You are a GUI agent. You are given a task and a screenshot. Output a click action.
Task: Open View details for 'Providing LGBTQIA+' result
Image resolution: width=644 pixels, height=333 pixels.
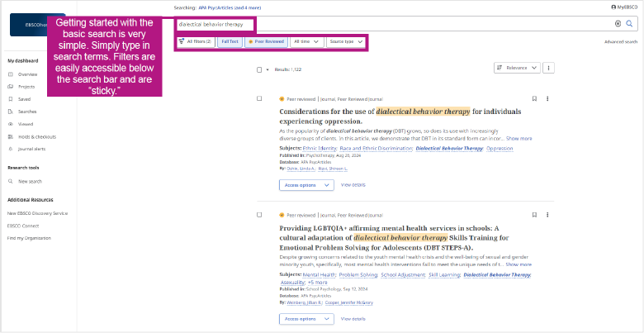coord(353,319)
